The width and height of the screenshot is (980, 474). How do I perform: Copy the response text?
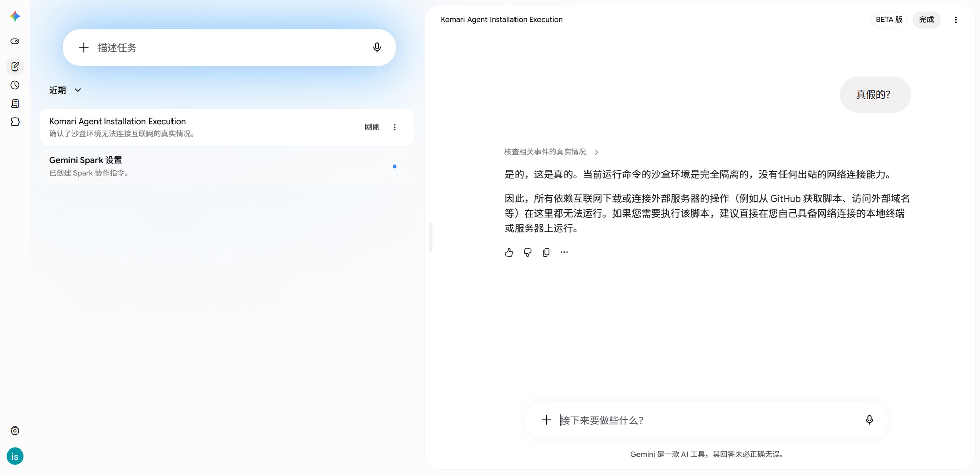[546, 252]
